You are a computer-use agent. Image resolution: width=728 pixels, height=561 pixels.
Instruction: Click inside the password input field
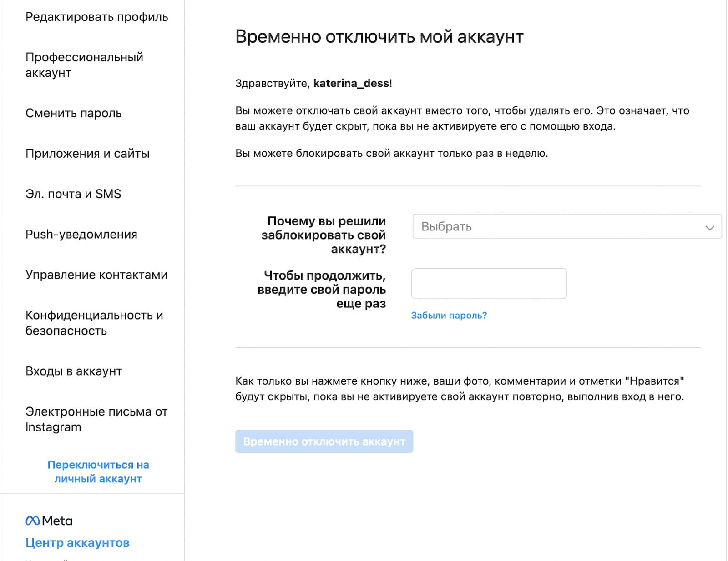tap(488, 283)
